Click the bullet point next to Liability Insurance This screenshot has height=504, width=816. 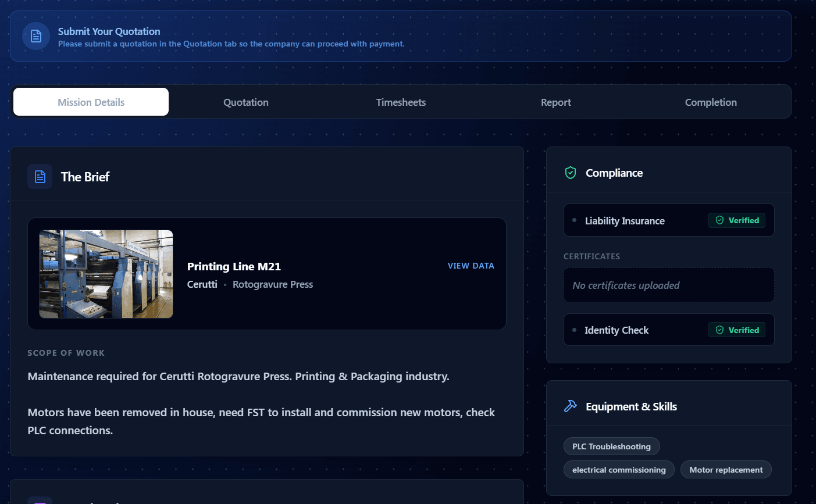573,220
